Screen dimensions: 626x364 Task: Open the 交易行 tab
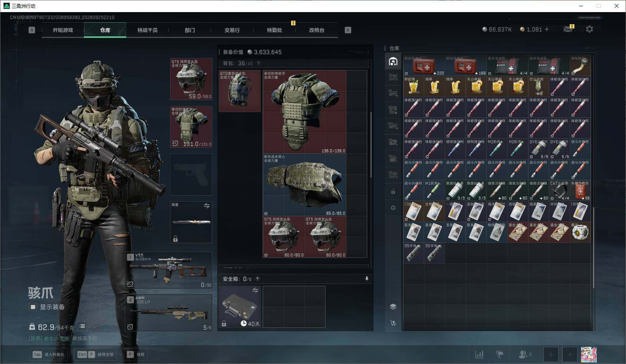coord(232,30)
